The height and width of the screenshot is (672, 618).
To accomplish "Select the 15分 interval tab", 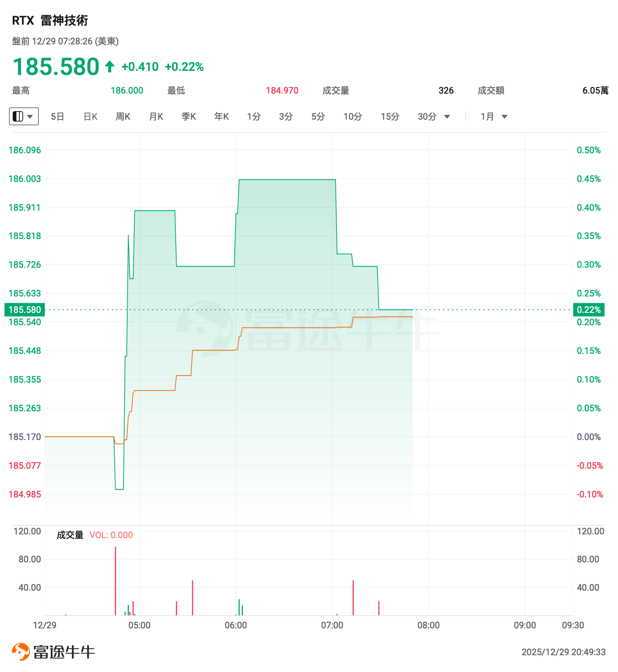I will [390, 117].
